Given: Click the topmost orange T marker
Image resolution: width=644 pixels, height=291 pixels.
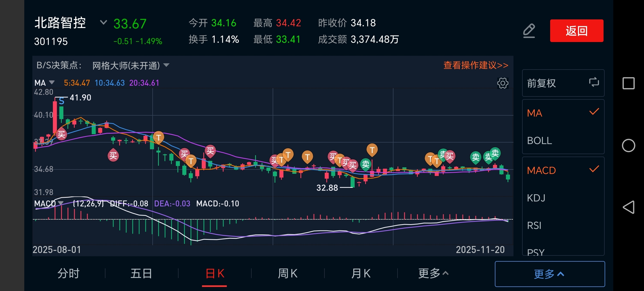Looking at the screenshot, I should tap(158, 137).
